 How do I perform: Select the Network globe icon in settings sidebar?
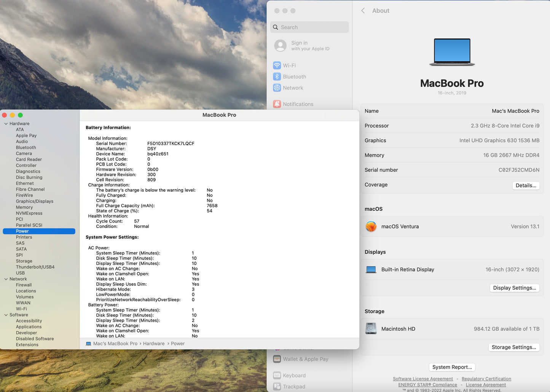pos(277,88)
